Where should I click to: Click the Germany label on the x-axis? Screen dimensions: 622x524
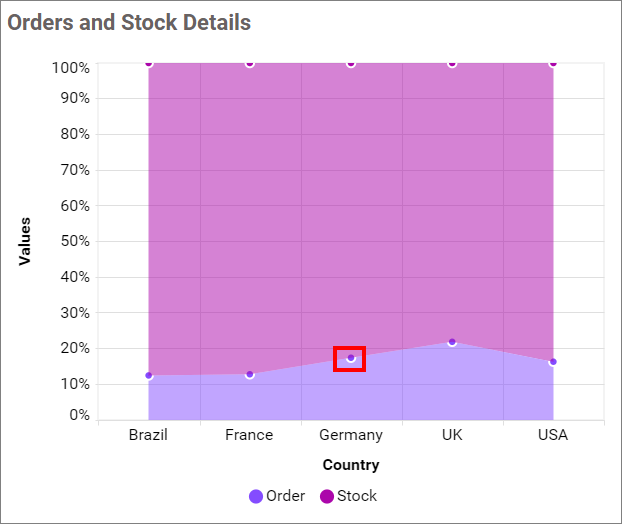(351, 435)
